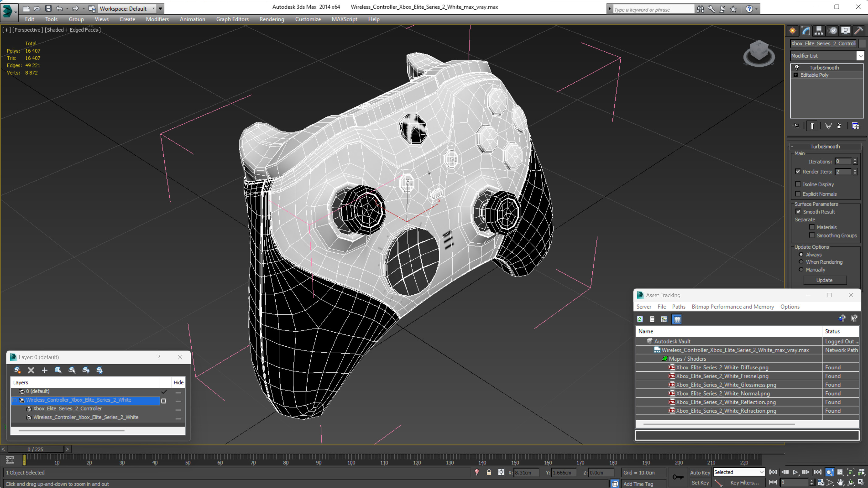Toggle the Smooth Result checkbox

[x=798, y=212]
